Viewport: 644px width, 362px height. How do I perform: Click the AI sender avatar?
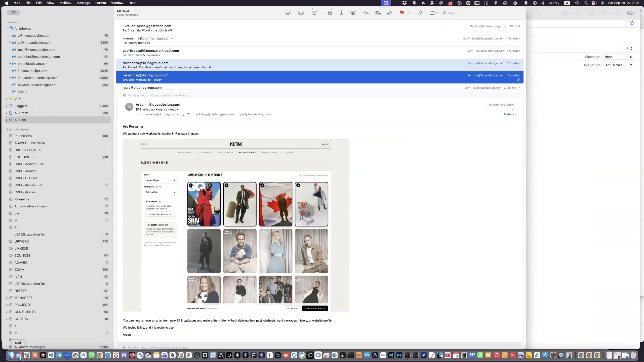tap(129, 107)
